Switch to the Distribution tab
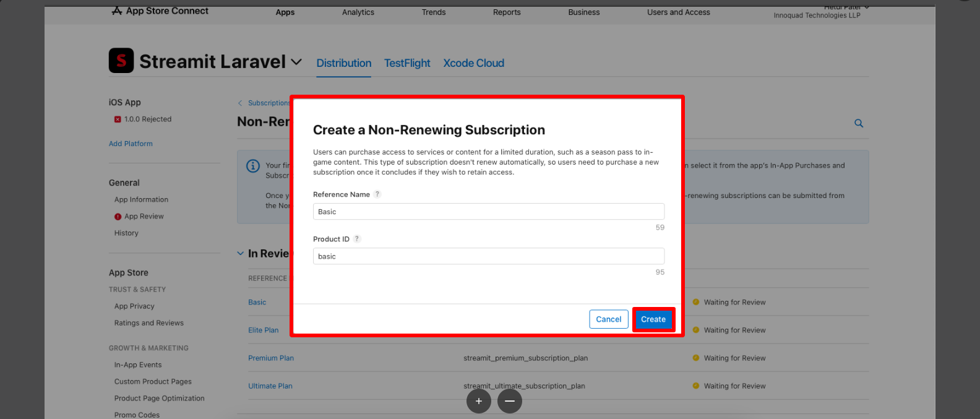This screenshot has width=980, height=419. pyautogui.click(x=344, y=63)
